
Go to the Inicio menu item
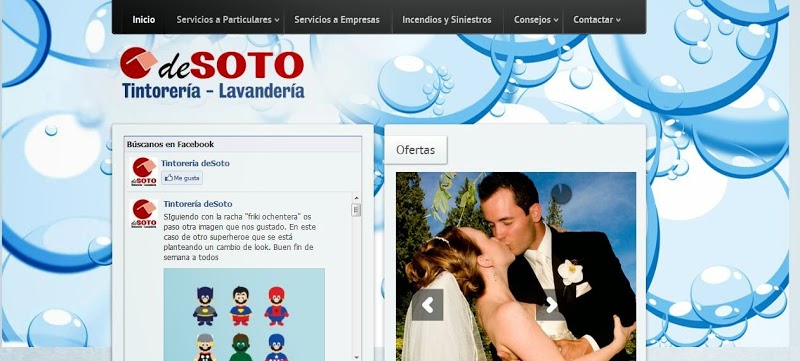coord(144,20)
